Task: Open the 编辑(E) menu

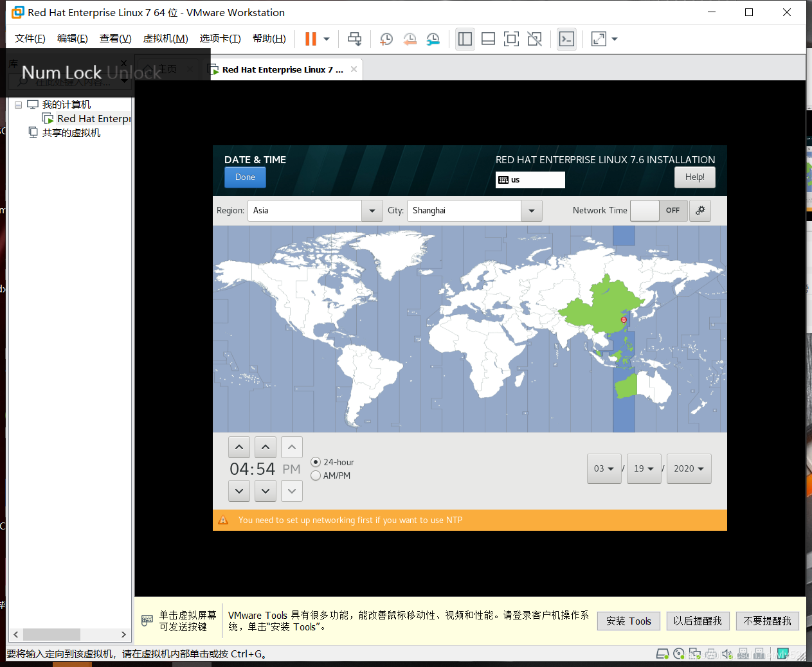Action: (72, 39)
